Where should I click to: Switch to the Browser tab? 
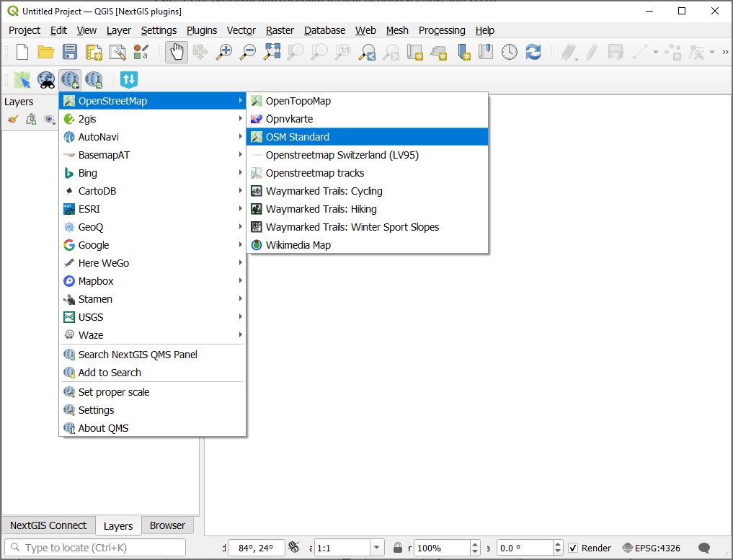pyautogui.click(x=167, y=525)
